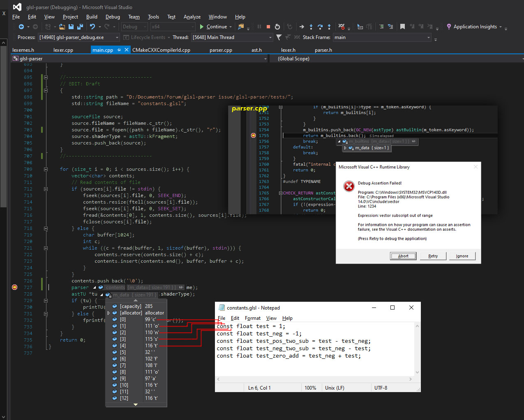524x420 pixels.
Task: Click the Visual Studio logo icon
Action: pos(17,7)
